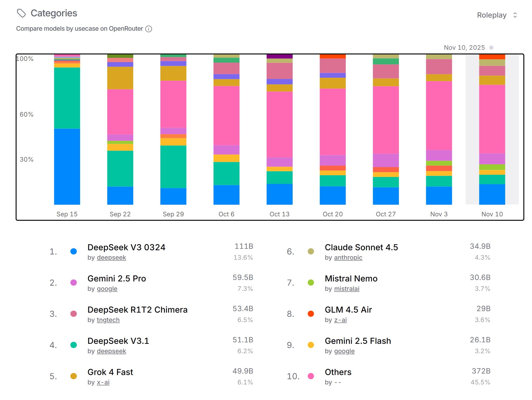Open the Roleplay category dropdown
This screenshot has width=532, height=400.
492,15
